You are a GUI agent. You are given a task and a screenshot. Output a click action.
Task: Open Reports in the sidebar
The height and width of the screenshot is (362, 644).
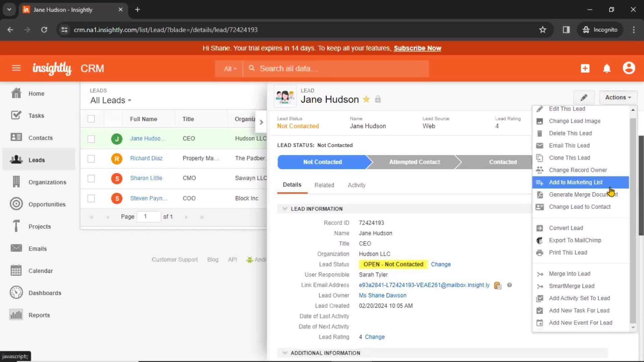click(39, 315)
